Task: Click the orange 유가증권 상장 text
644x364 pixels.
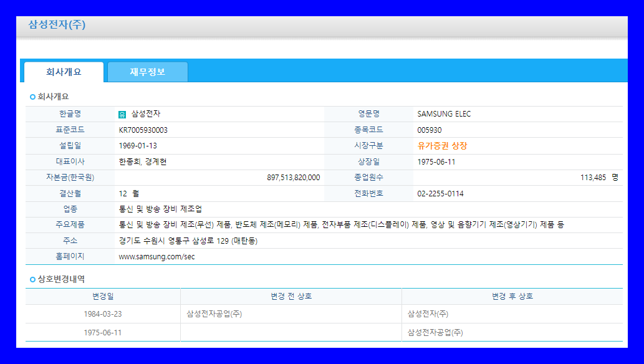Action: 442,145
